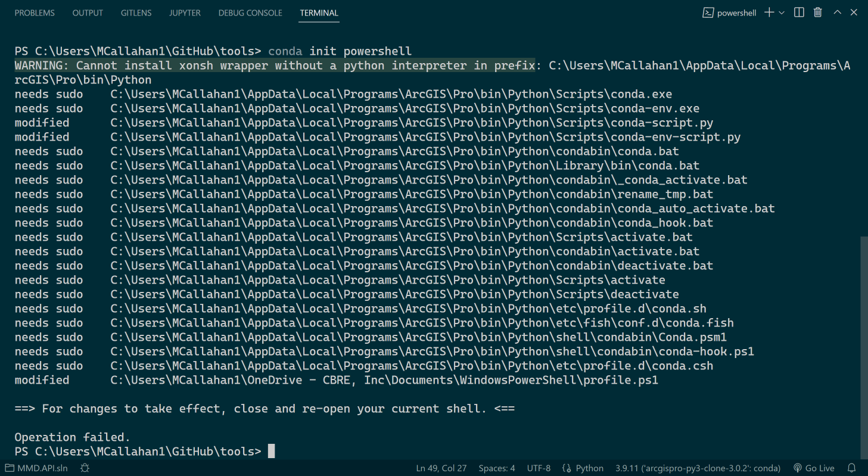Add a new terminal with plus icon
868x476 pixels.
click(769, 13)
